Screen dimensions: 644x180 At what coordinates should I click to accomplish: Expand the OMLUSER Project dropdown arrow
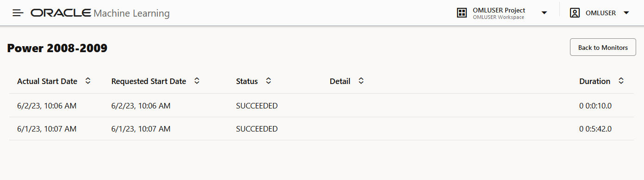(x=544, y=13)
